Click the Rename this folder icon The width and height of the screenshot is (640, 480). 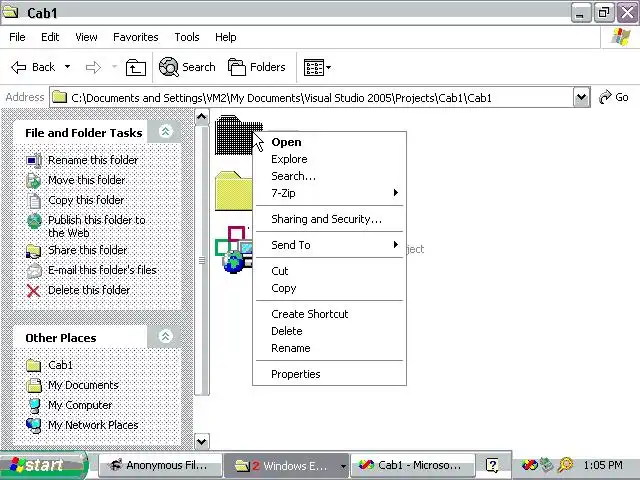click(x=34, y=160)
